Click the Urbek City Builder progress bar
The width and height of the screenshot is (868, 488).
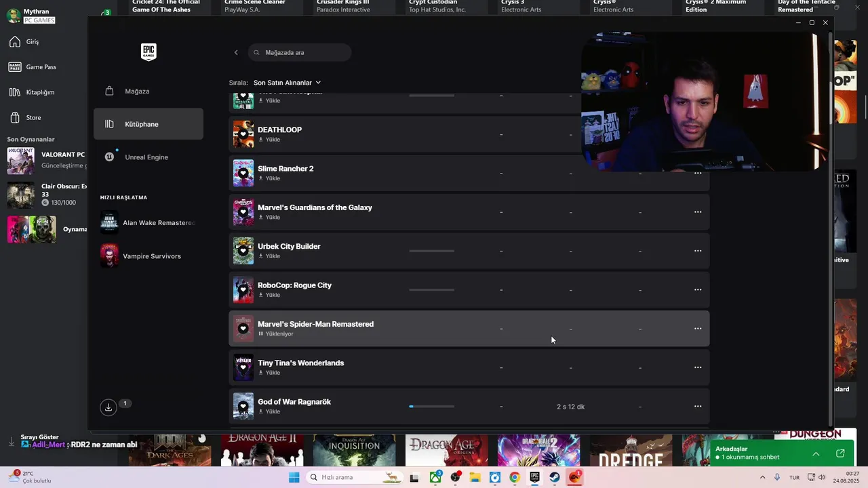click(x=432, y=251)
